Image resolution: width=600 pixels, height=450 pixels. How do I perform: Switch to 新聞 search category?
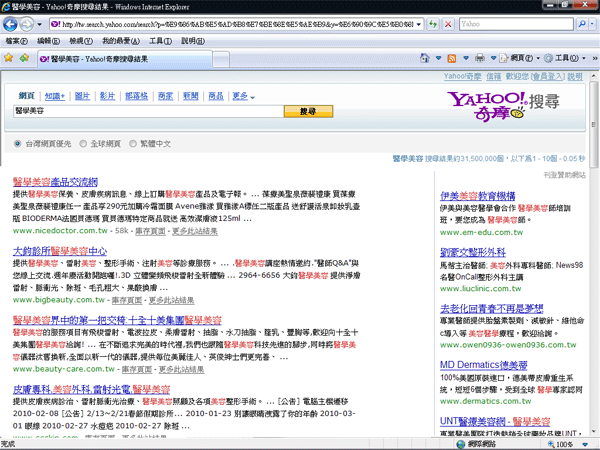[191, 96]
